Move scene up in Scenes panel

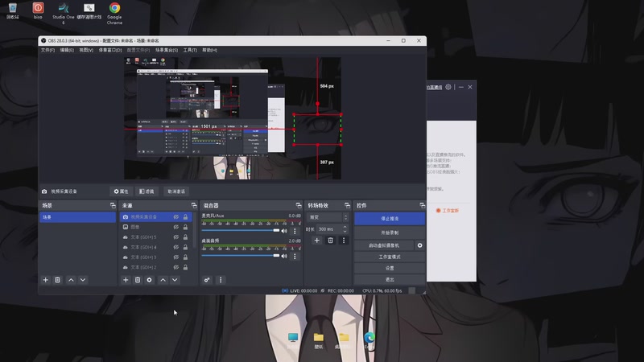pos(71,280)
